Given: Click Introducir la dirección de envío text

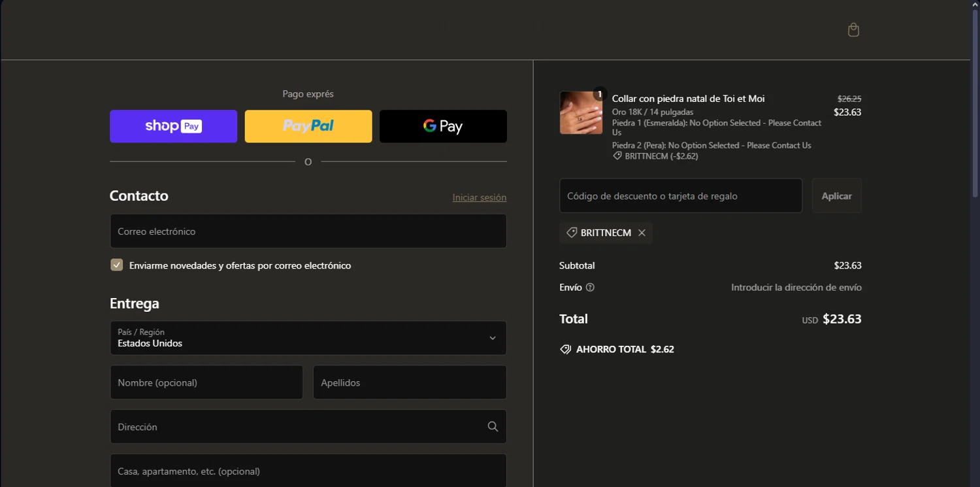Looking at the screenshot, I should pos(796,288).
